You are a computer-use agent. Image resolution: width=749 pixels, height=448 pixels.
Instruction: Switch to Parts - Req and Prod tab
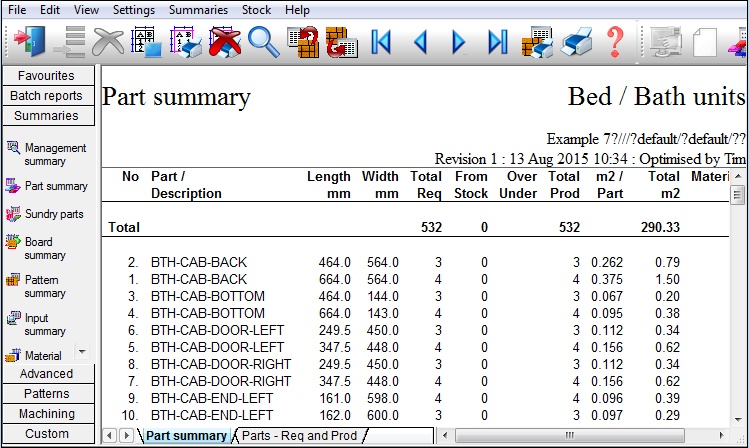tap(300, 436)
